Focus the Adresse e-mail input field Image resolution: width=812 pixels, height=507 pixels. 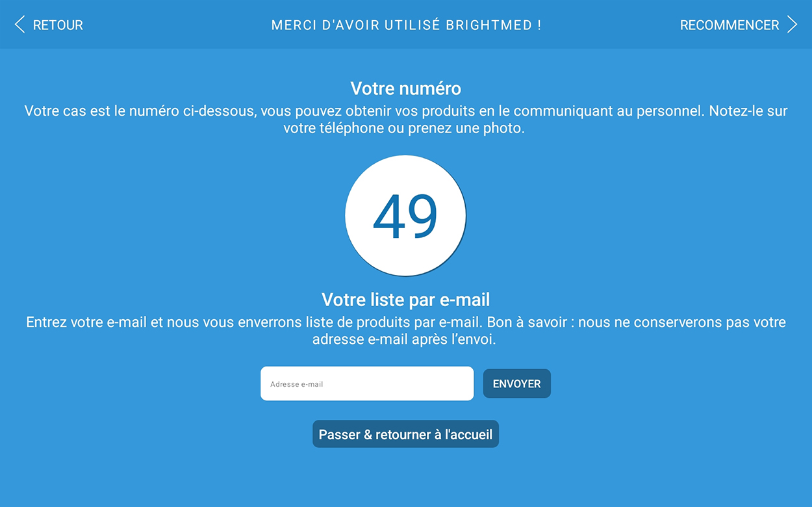[367, 383]
